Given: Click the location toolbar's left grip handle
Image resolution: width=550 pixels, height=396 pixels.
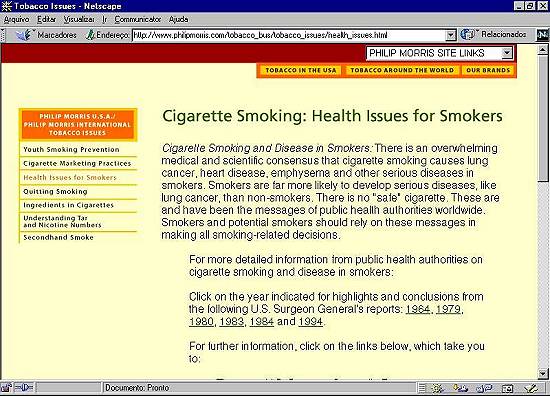Looking at the screenshot, I should 3,35.
